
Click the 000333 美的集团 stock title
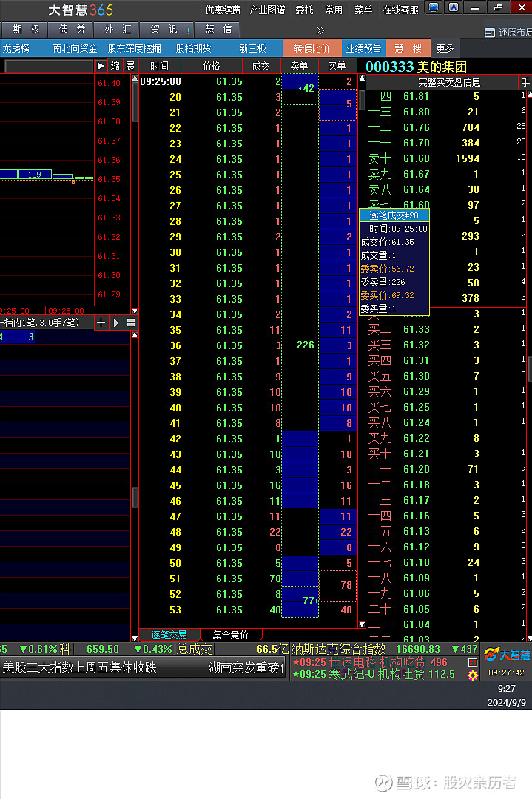(x=417, y=67)
